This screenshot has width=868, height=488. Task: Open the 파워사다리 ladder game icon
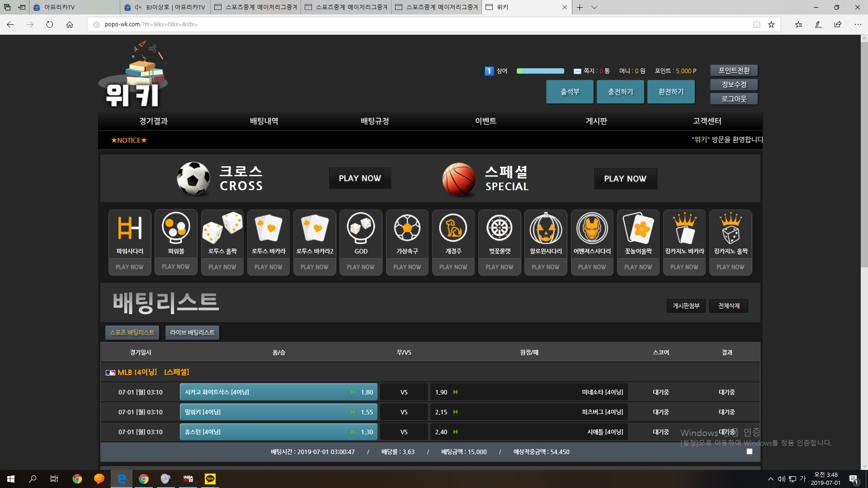point(130,228)
